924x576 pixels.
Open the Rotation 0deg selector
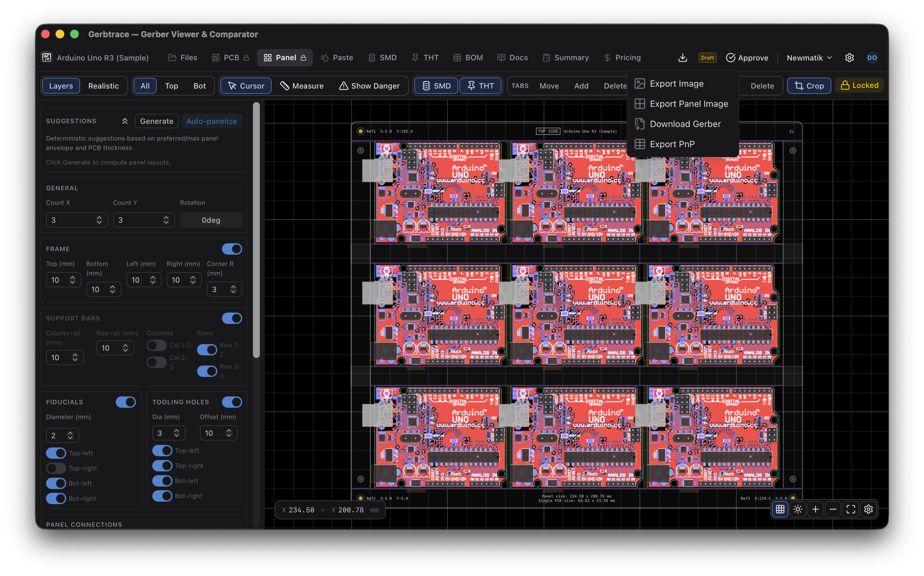pyautogui.click(x=211, y=220)
